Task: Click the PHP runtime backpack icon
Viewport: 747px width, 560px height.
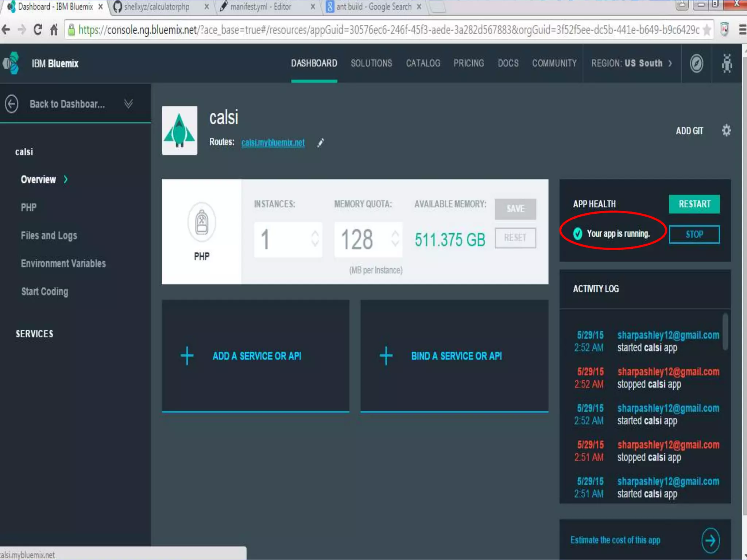Action: tap(202, 222)
